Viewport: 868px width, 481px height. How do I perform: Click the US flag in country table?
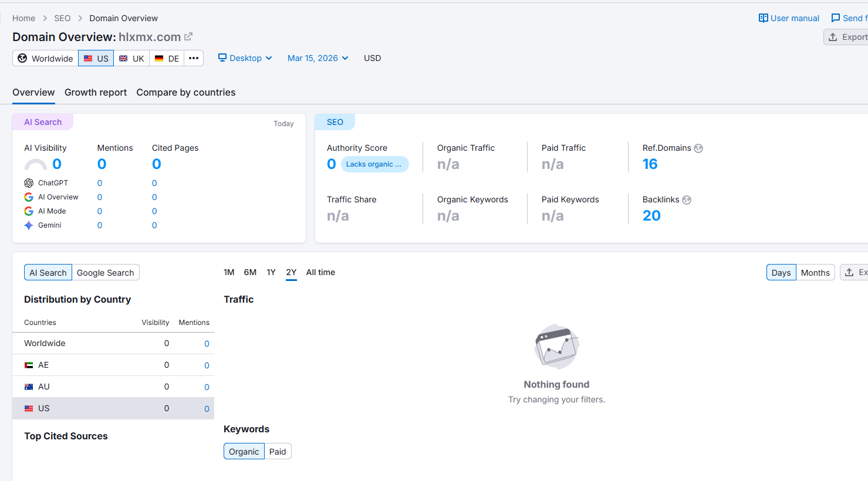click(29, 408)
